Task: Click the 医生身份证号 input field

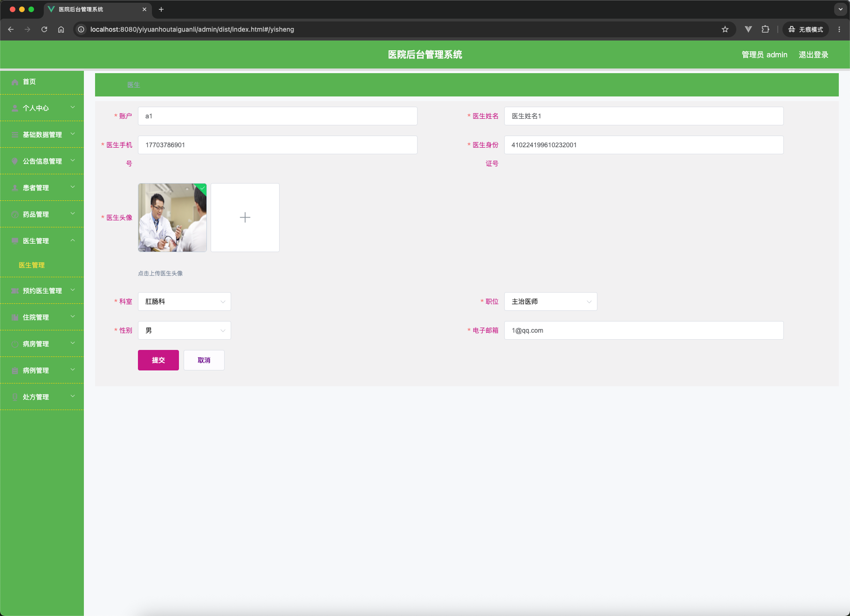Action: pos(644,145)
